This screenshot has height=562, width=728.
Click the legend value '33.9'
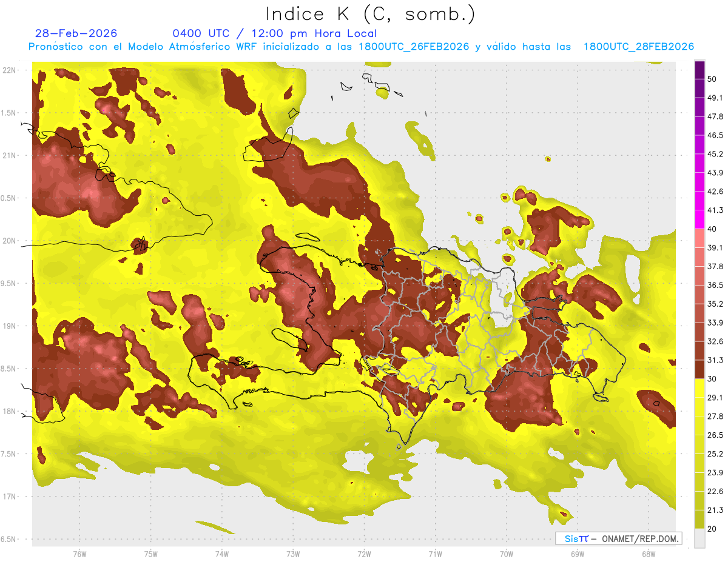pos(715,323)
